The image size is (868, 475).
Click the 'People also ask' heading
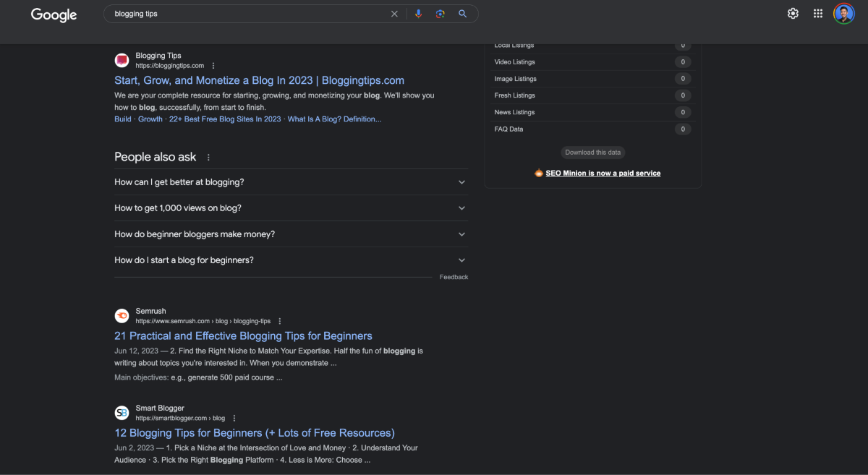pyautogui.click(x=156, y=157)
